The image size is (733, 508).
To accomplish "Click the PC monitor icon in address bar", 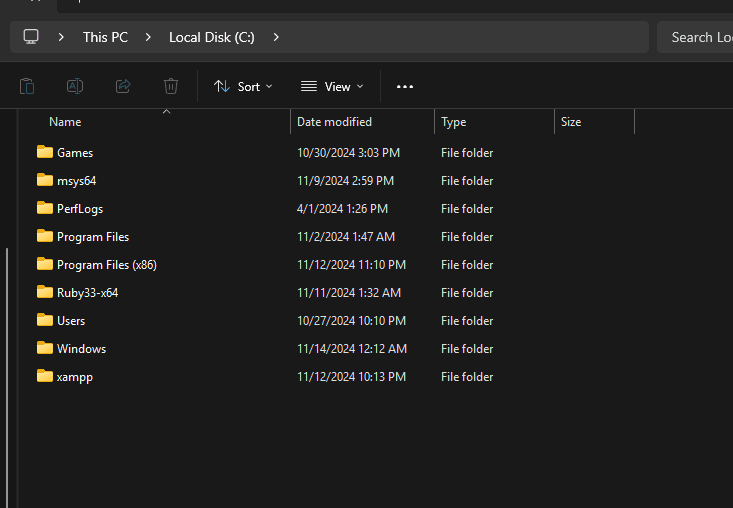I will 31,37.
